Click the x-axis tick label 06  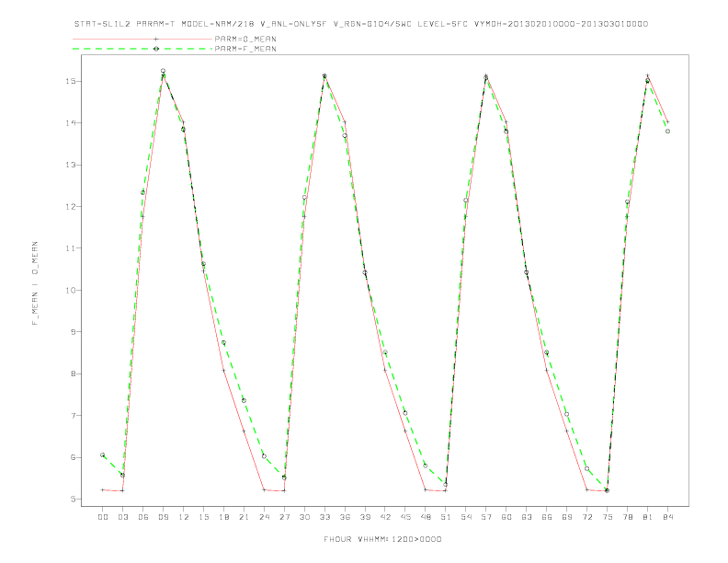click(x=143, y=517)
